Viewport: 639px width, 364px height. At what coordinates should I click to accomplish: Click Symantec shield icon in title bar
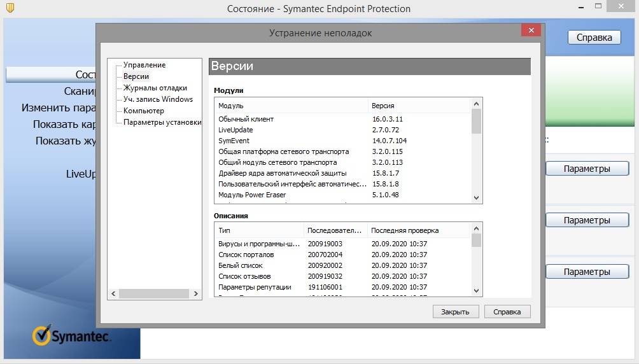(10, 8)
